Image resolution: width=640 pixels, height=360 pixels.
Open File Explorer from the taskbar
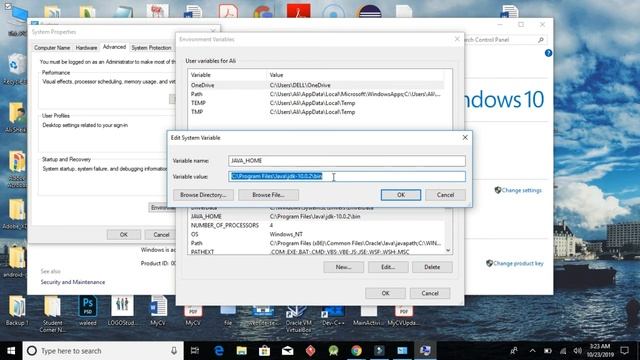(242, 351)
